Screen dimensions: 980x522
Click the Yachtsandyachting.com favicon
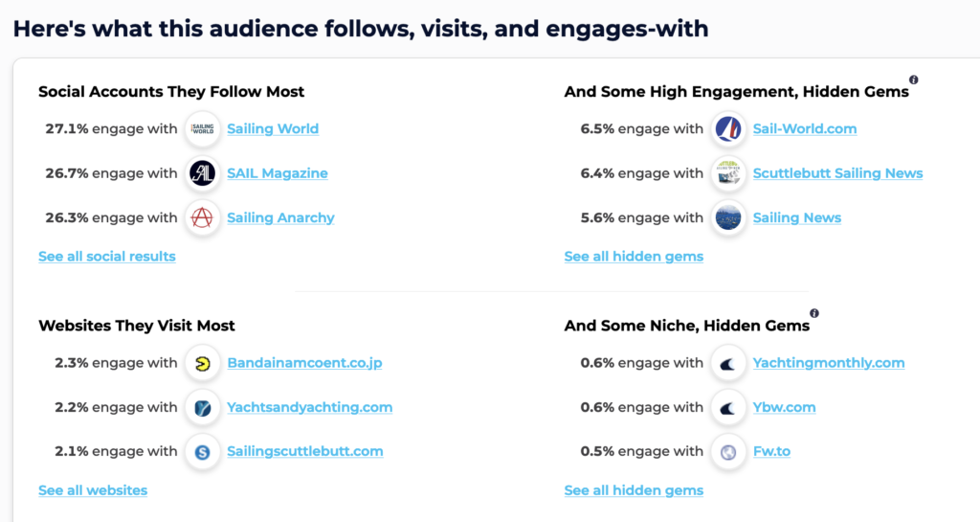click(x=202, y=408)
